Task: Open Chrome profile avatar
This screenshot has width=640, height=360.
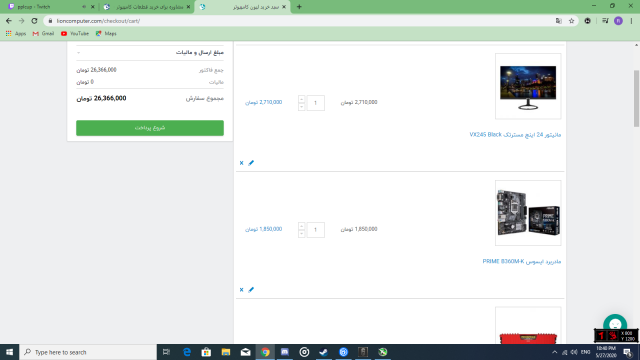Action: click(x=618, y=21)
